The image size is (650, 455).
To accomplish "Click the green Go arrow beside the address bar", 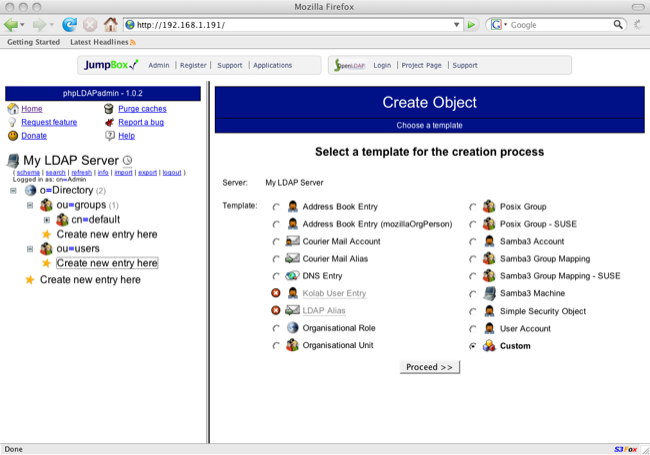I will click(x=471, y=25).
